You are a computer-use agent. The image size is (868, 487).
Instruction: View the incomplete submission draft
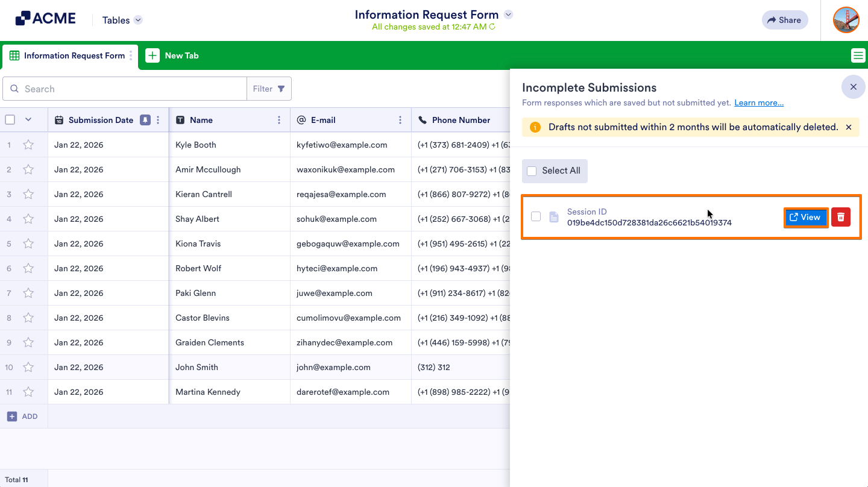coord(806,217)
